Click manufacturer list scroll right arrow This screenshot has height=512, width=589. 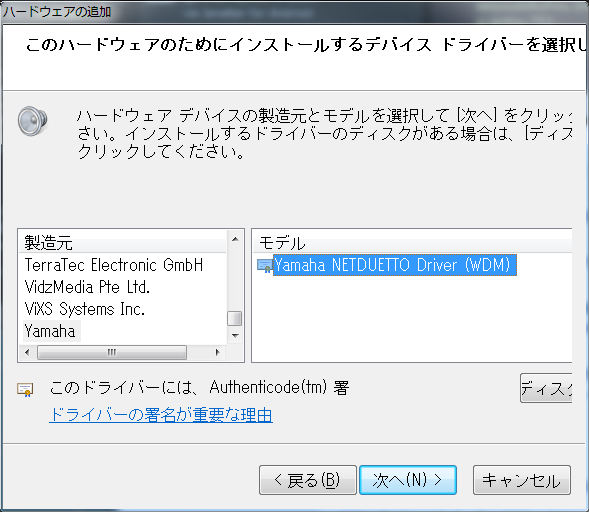click(217, 352)
